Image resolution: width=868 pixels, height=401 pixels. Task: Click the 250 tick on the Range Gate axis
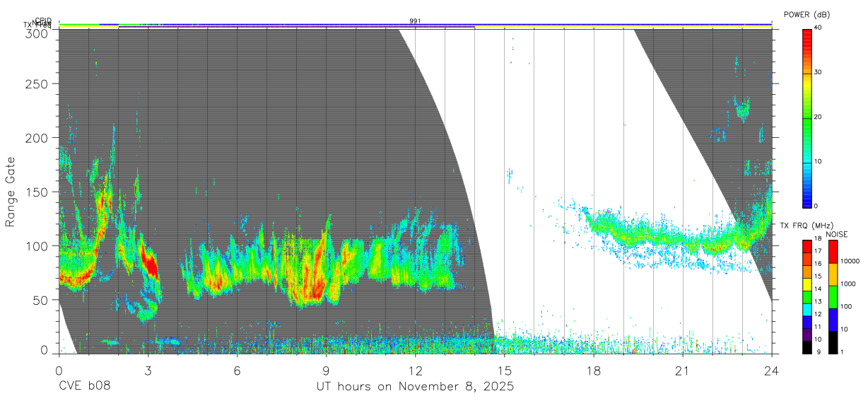tap(38, 83)
